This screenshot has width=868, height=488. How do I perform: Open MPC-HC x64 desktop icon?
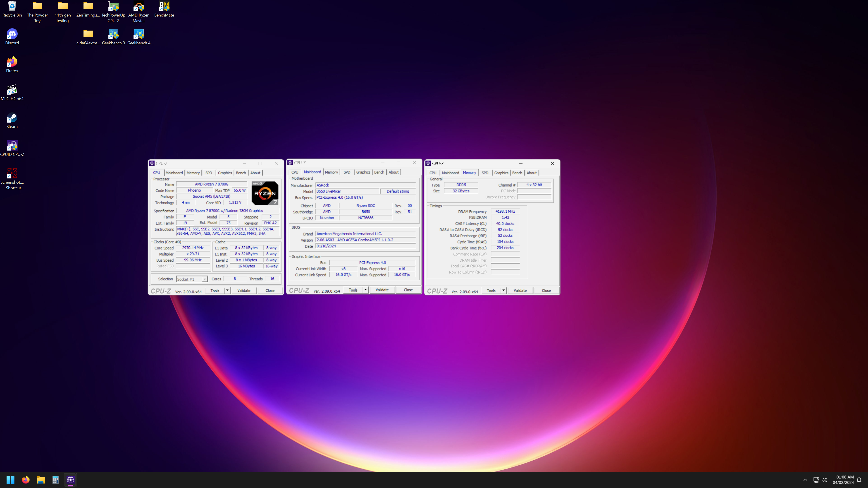[x=12, y=93]
